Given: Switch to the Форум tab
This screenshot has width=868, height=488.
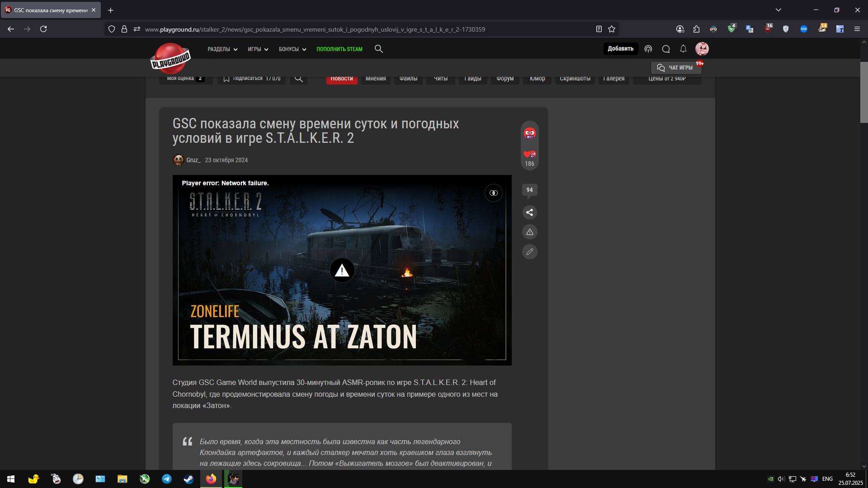Looking at the screenshot, I should click(505, 79).
